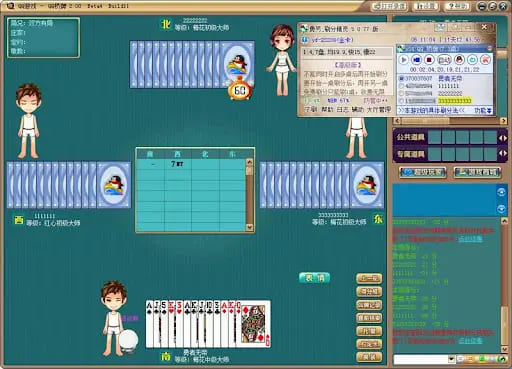The image size is (512, 369).
Task: Click left button below 专属道具 panel
Action: [x=423, y=172]
